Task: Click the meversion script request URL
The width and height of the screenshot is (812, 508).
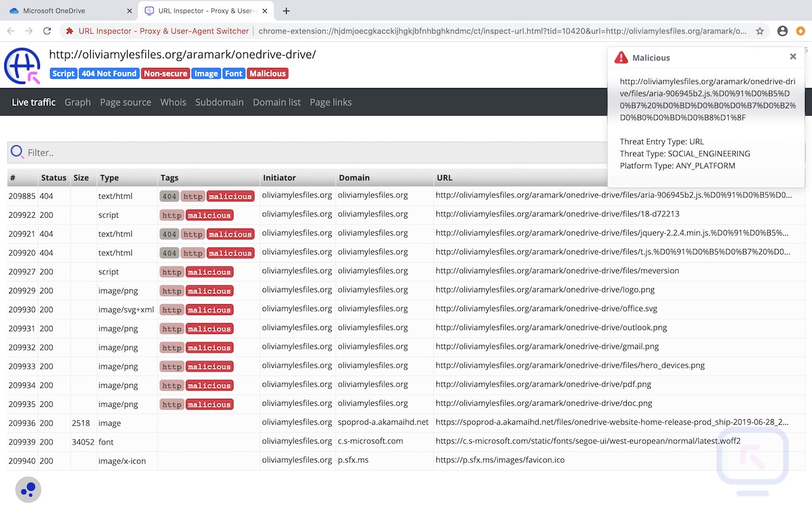Action: tap(558, 271)
